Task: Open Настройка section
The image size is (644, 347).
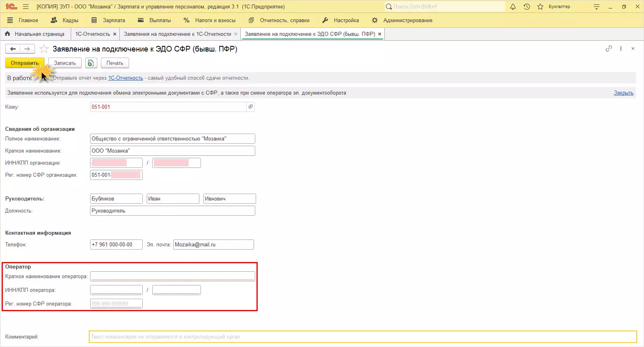Action: (340, 20)
